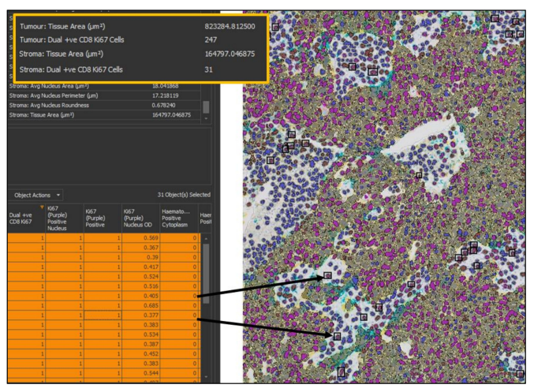Click the object table vertical scrollbar thumb

(206, 274)
